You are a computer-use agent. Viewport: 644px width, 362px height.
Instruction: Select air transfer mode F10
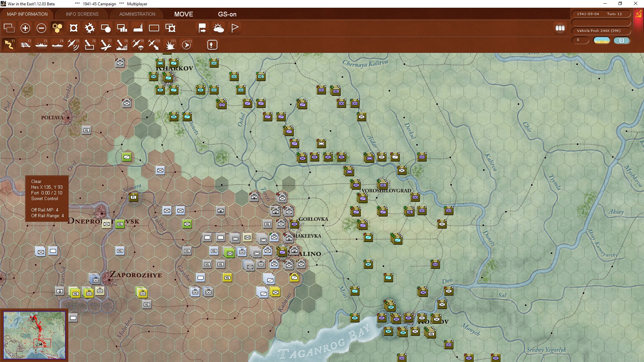154,45
